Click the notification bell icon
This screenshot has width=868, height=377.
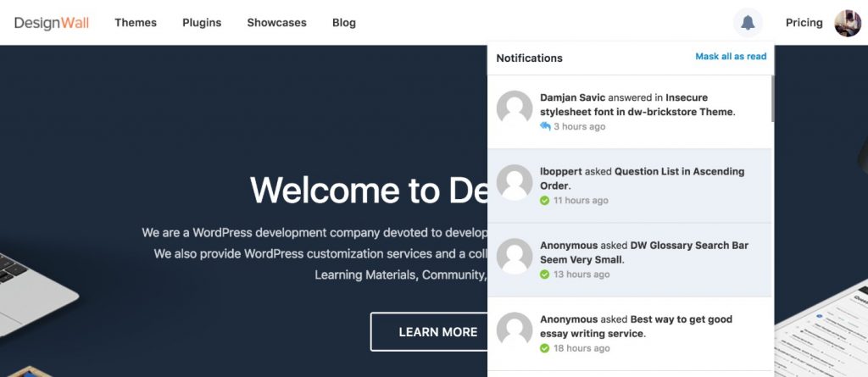(748, 23)
